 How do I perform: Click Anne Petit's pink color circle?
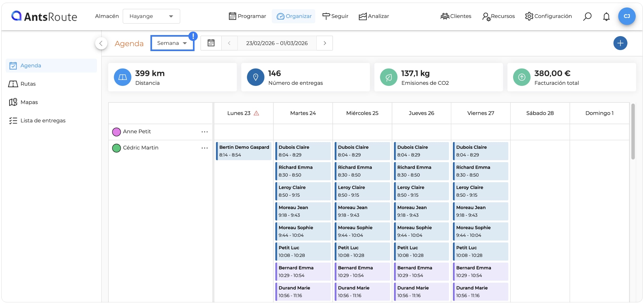[117, 132]
